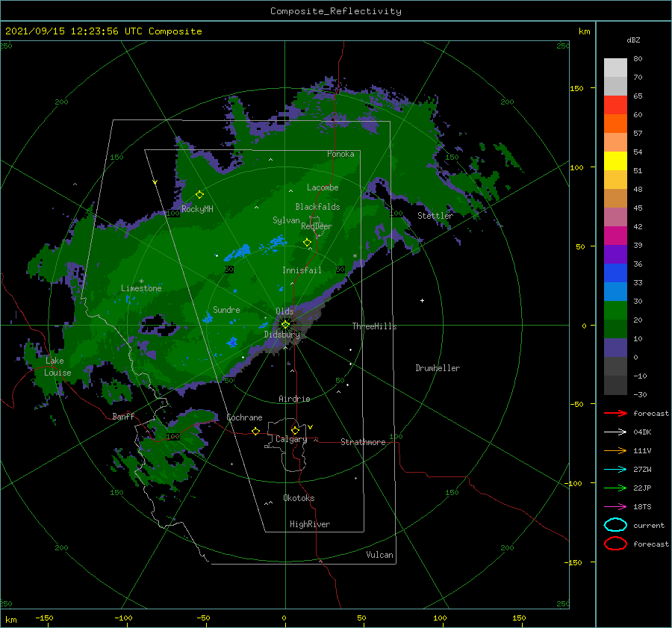
Task: Click the km unit label at bottom left
Action: 10,620
